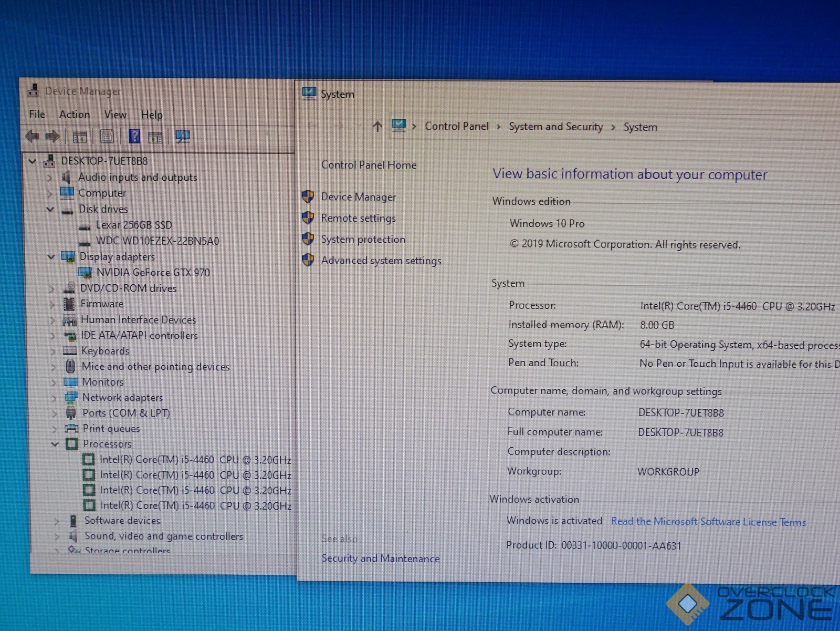Open the File menu

click(x=37, y=114)
